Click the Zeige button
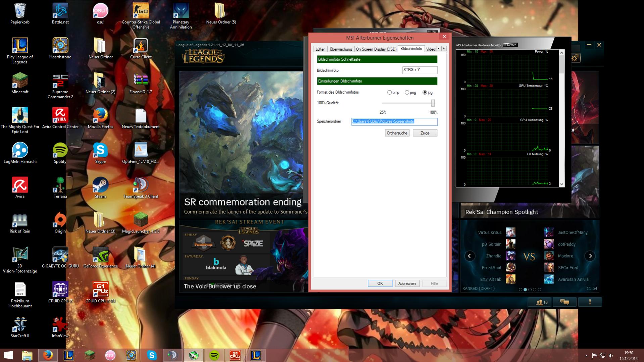Screen dimensions: 644x362 [x=425, y=133]
